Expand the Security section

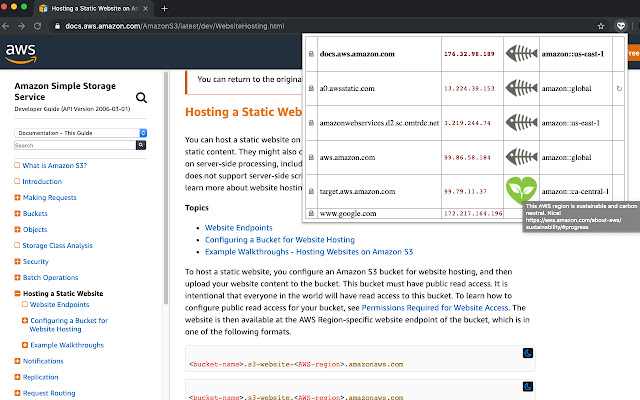[x=17, y=261]
